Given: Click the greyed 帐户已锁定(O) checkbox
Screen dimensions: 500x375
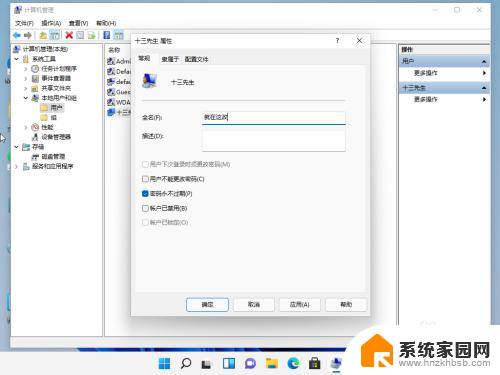Looking at the screenshot, I should click(145, 222).
